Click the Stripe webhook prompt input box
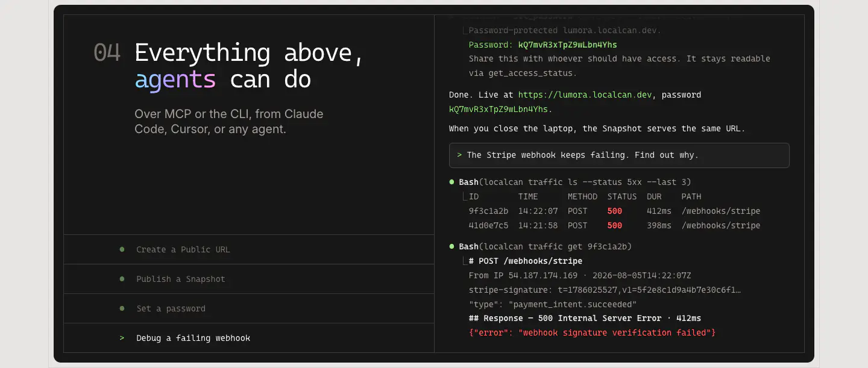Screen dimensions: 868x368 pos(619,155)
